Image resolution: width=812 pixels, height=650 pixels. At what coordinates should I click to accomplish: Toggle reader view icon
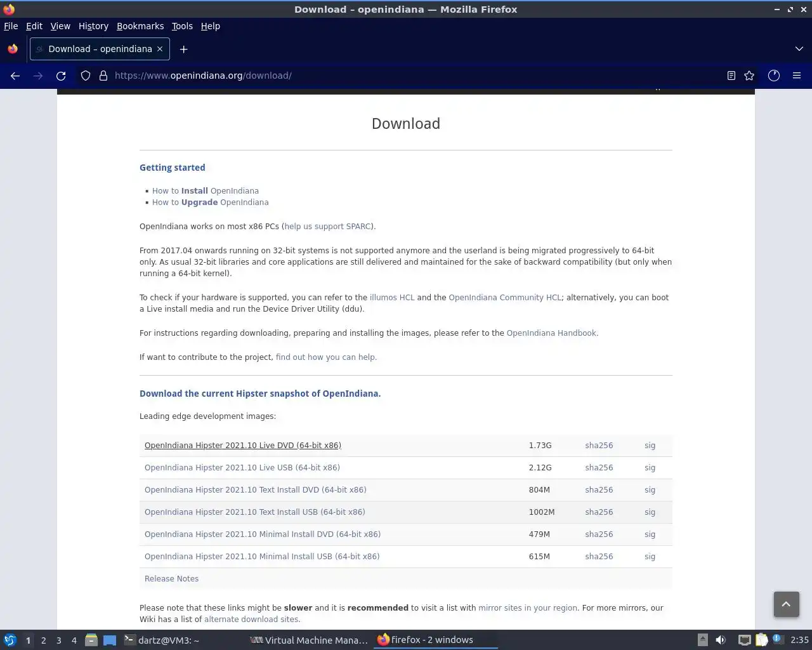[x=731, y=76]
